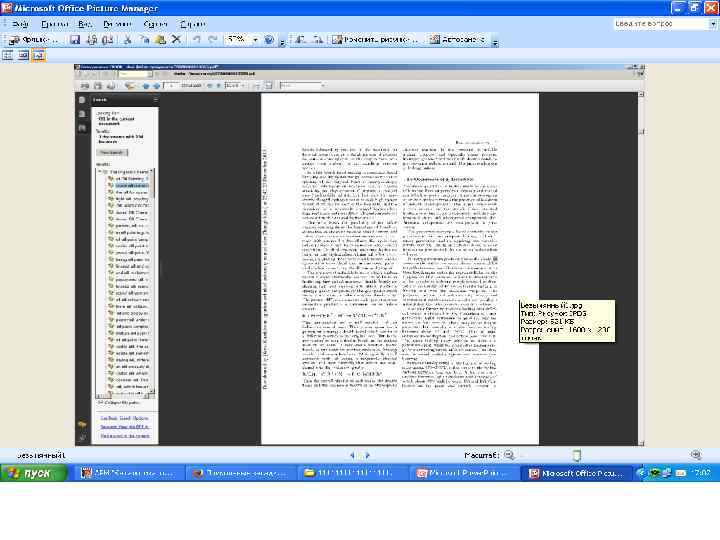Click the Автоподстройка button
Viewport: 720px width, 540px height.
coord(457,40)
